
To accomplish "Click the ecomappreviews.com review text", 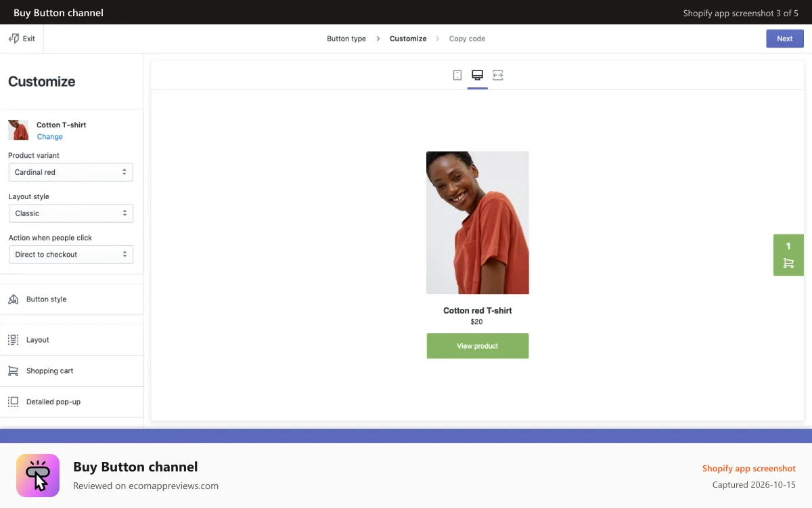I will coord(145,486).
